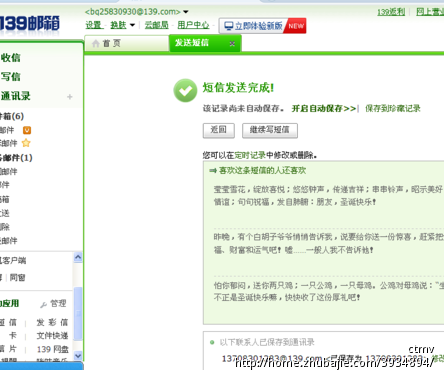Open the folder showing (1) unread

click(16, 158)
